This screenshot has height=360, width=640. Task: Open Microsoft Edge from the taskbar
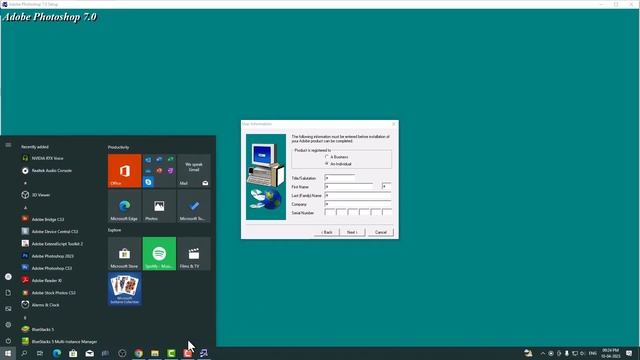point(57,353)
